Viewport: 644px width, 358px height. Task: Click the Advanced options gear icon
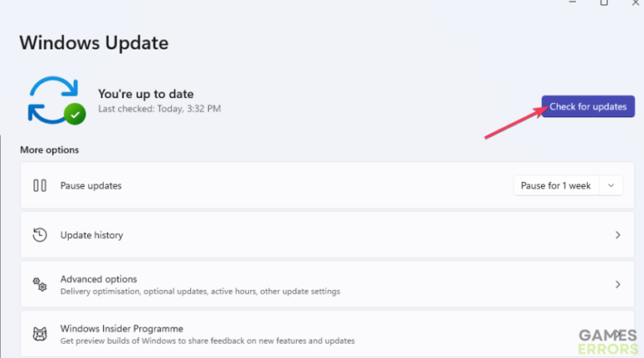pos(39,284)
